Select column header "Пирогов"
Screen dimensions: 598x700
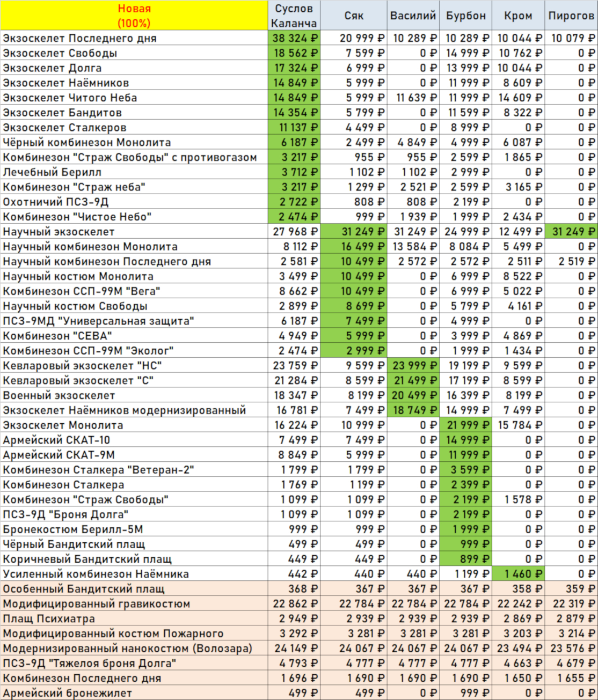[x=571, y=16]
